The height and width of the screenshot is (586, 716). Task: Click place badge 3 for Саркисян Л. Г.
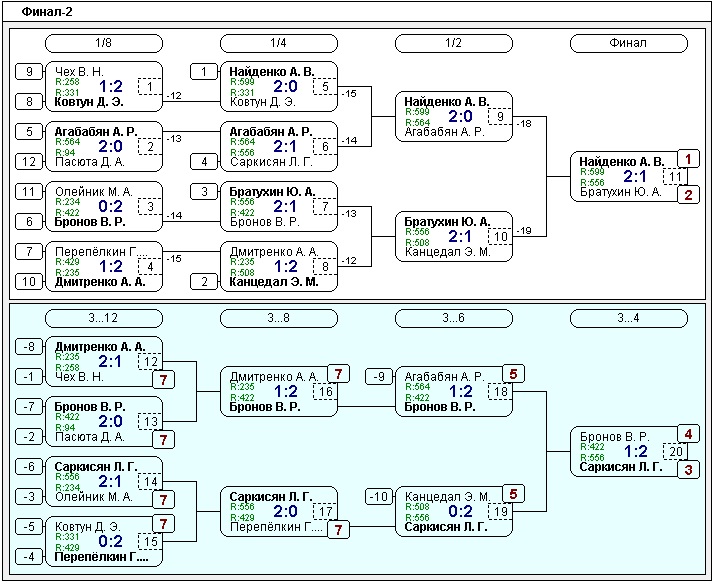click(x=689, y=470)
